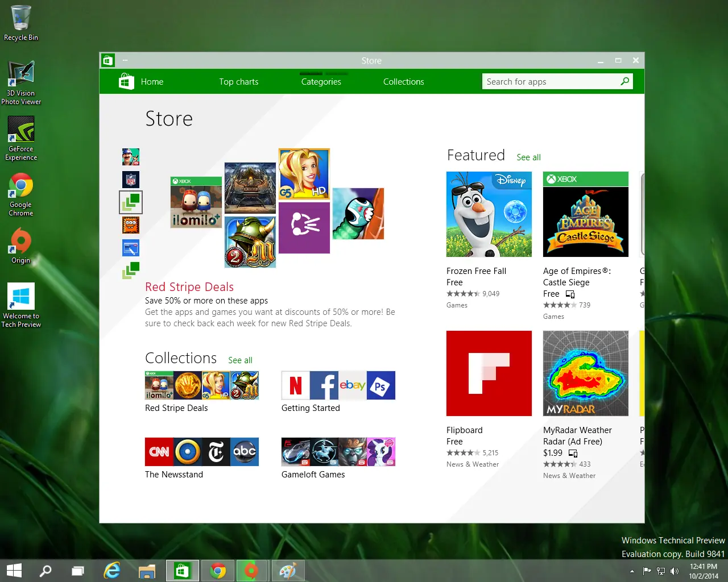Open the volume speaker icon in tray
This screenshot has height=582, width=728.
675,571
